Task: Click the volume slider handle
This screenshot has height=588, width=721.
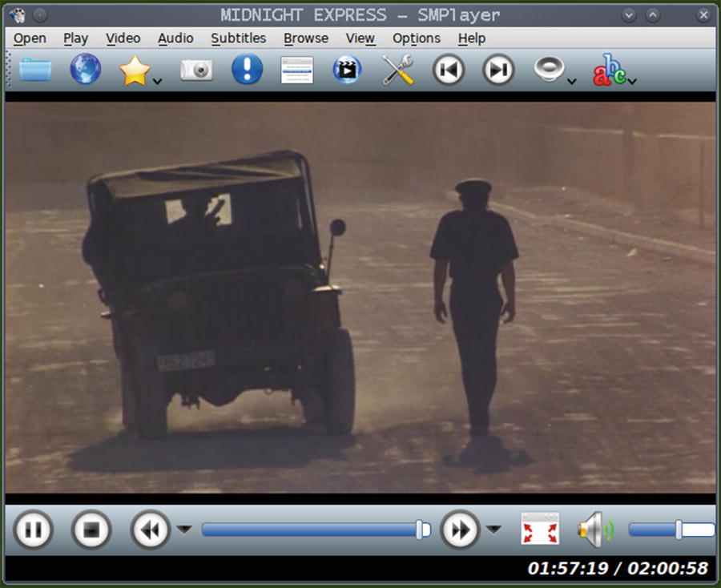Action: pos(679,530)
